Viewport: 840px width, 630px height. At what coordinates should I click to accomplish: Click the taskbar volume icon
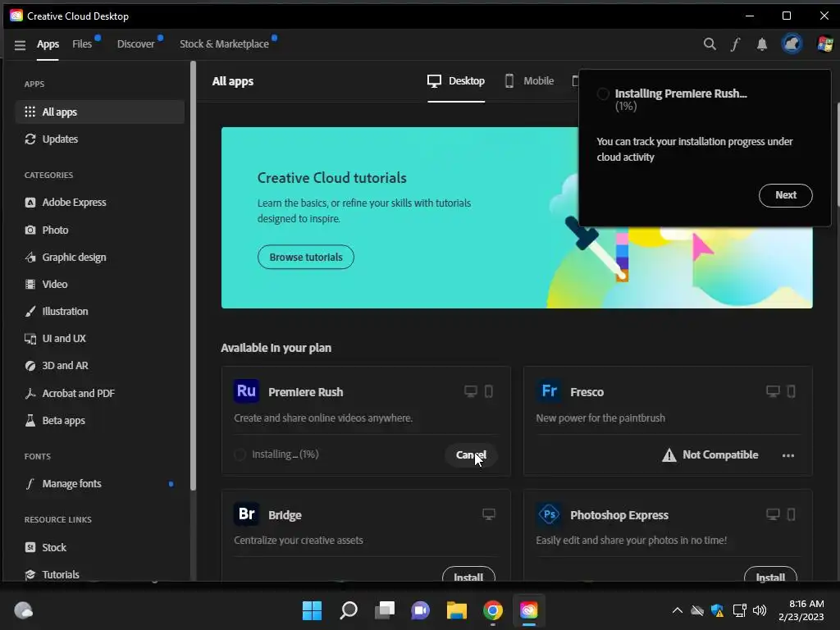[x=760, y=610]
